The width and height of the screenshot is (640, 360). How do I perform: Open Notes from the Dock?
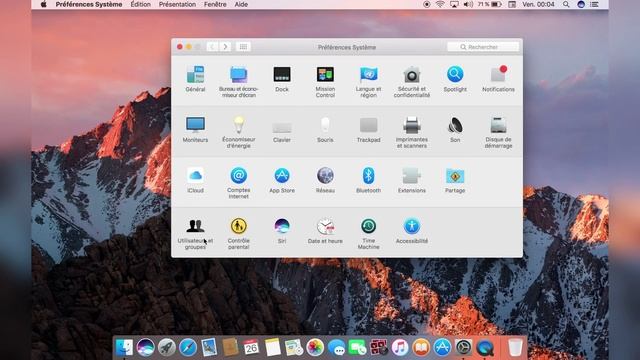(x=272, y=348)
